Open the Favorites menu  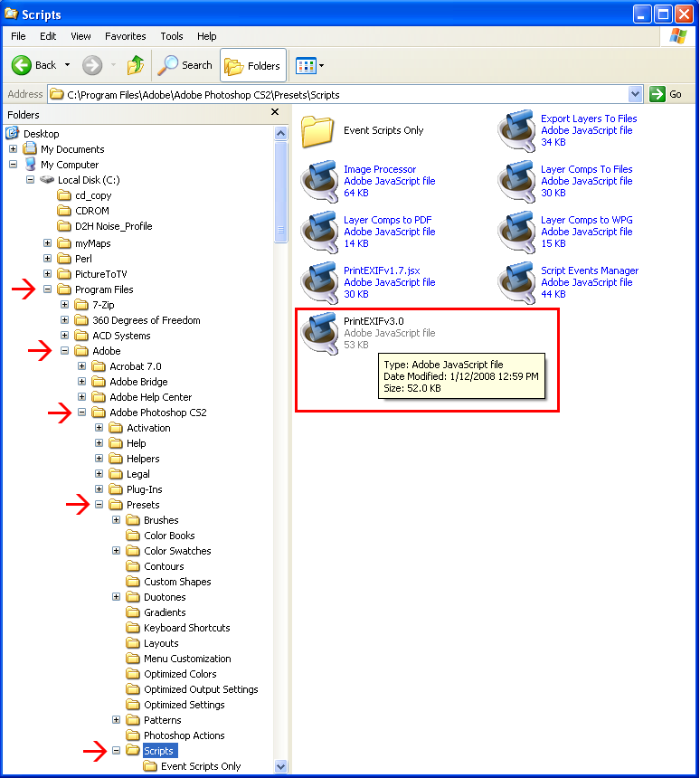pyautogui.click(x=126, y=36)
